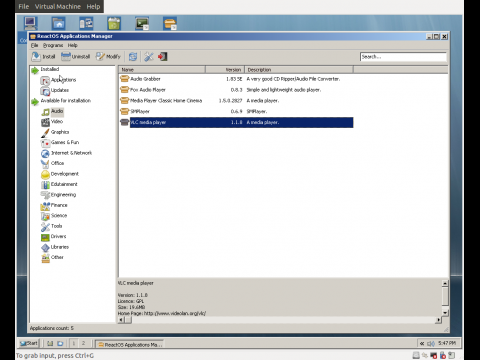Focus the Search input field
Image resolution: width=480 pixels, height=360 pixels.
403,57
